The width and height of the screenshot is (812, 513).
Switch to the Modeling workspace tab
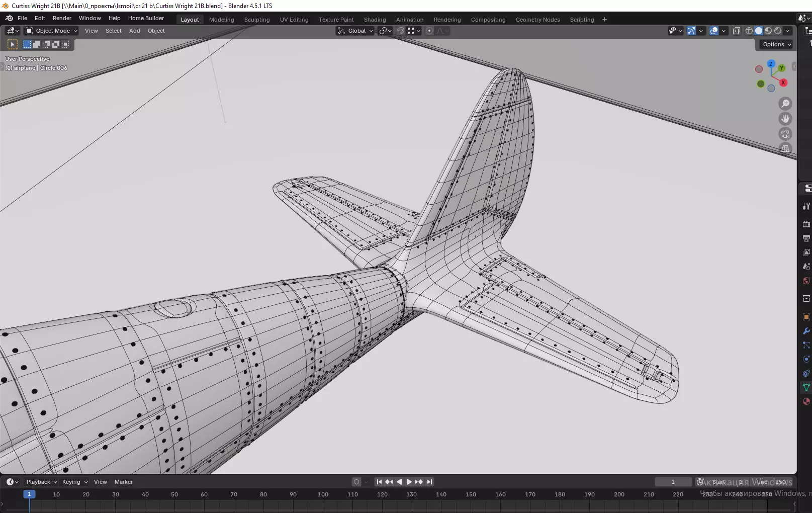222,20
